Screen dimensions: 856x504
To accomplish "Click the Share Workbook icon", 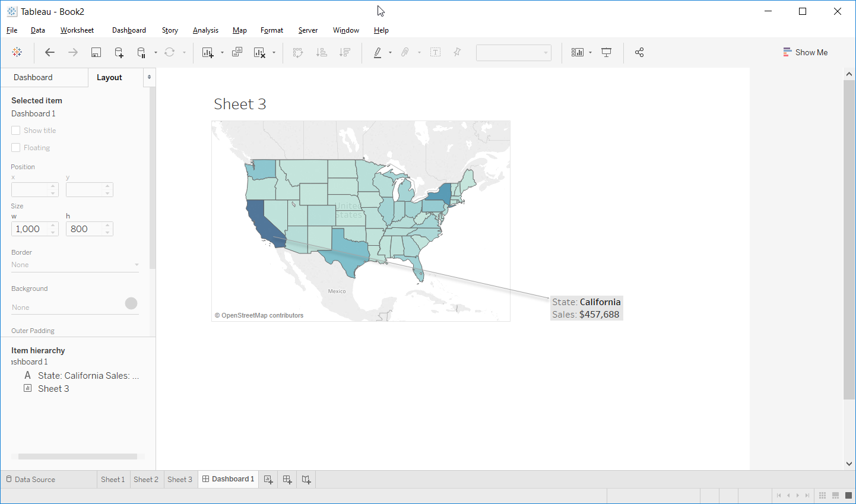I will click(x=639, y=52).
